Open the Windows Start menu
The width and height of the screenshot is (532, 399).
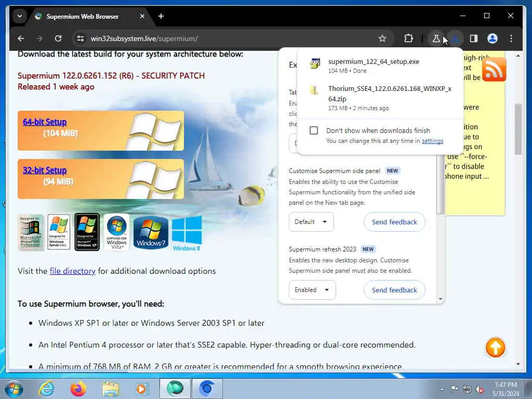(x=14, y=389)
